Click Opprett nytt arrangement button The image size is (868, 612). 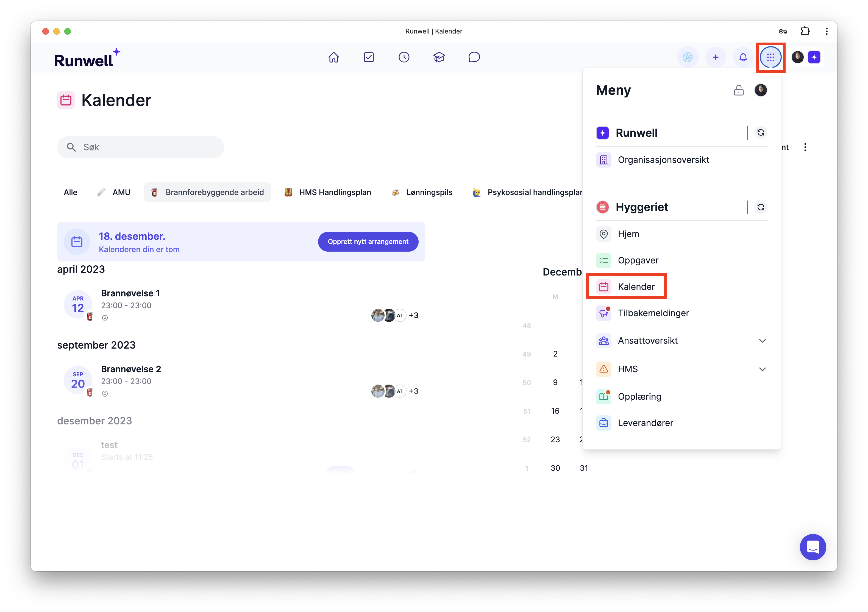tap(368, 241)
